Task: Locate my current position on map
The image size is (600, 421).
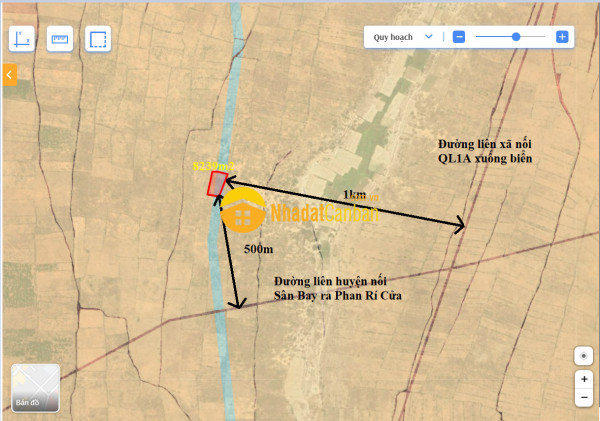Action: tap(584, 356)
